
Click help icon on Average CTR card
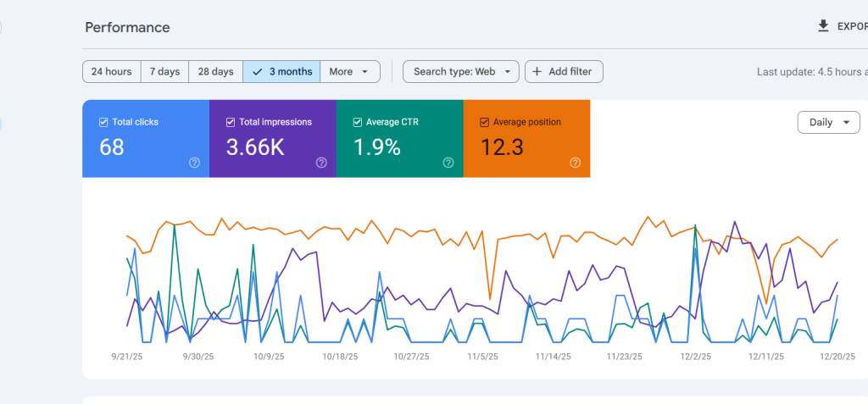click(x=448, y=163)
